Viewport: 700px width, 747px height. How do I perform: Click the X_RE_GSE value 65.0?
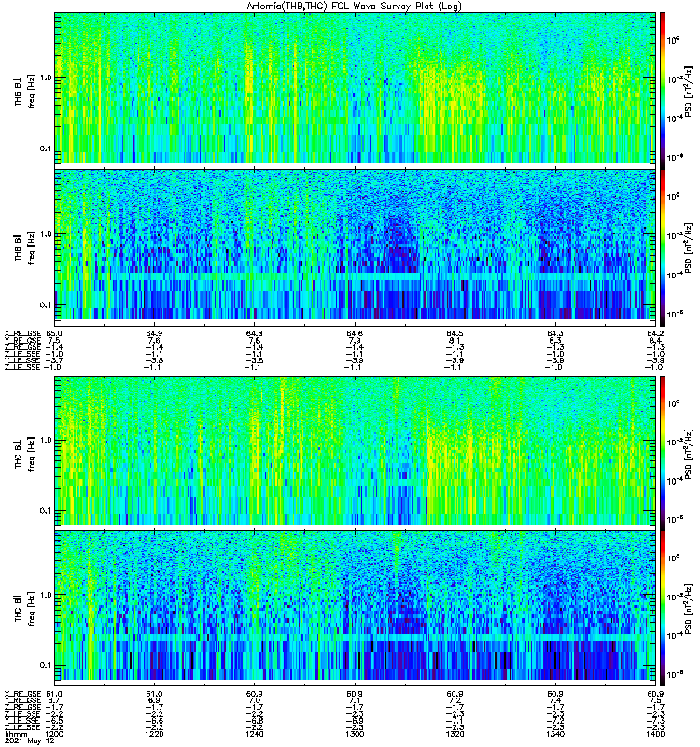(54, 333)
